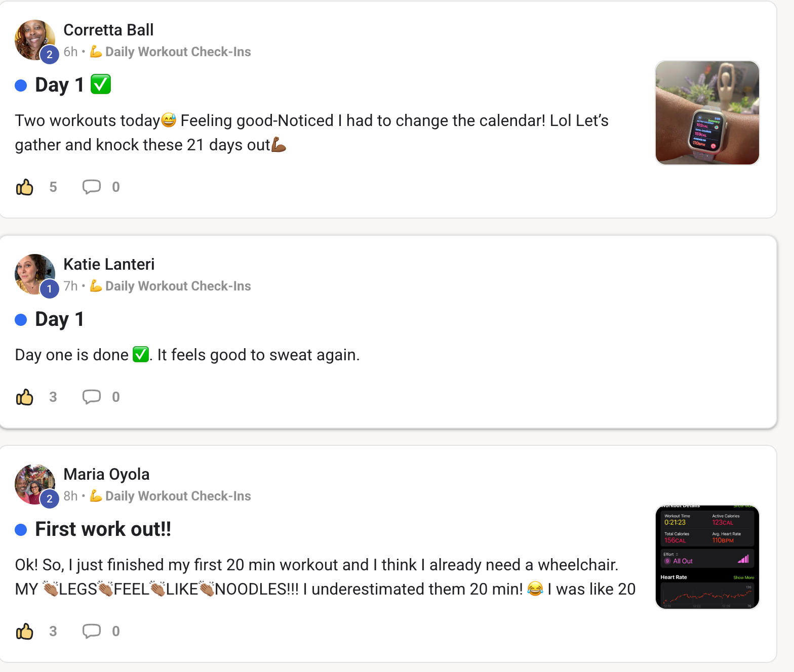Open Katie Lanteri's profile avatar
The height and width of the screenshot is (672, 794).
click(x=32, y=272)
